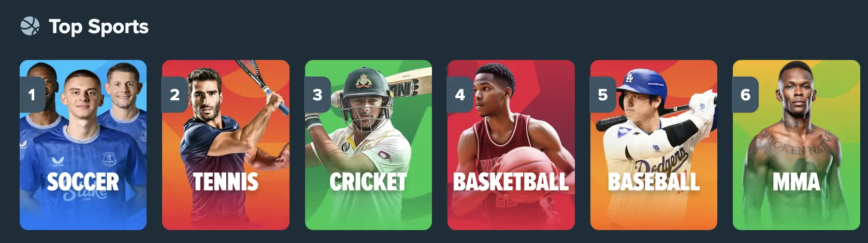
Task: Open the TENNIS label text
Action: click(225, 181)
